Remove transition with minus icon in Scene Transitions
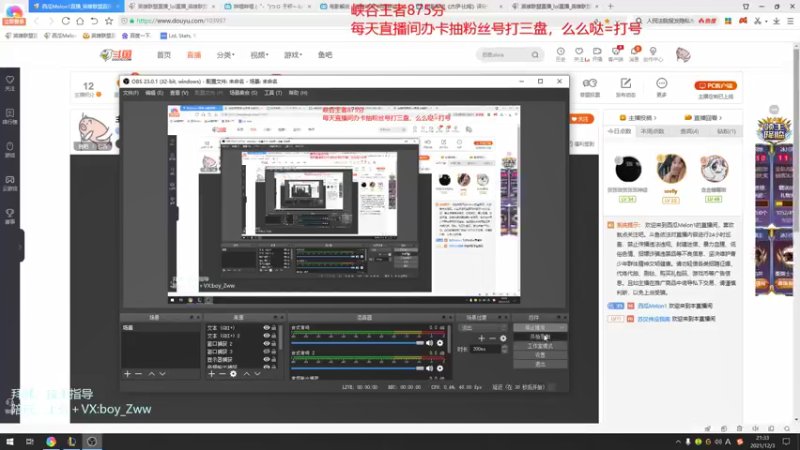 tap(492, 338)
